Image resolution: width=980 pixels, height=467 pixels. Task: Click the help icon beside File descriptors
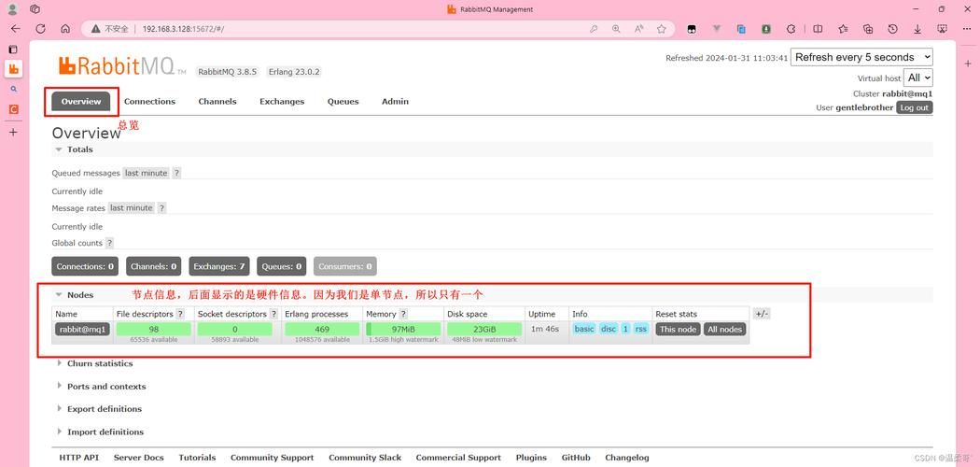pyautogui.click(x=180, y=315)
